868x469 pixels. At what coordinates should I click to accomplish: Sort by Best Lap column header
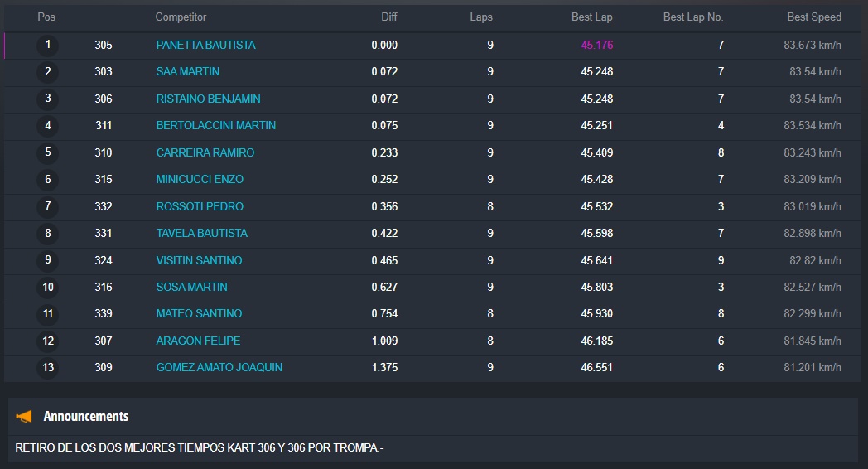click(x=591, y=17)
